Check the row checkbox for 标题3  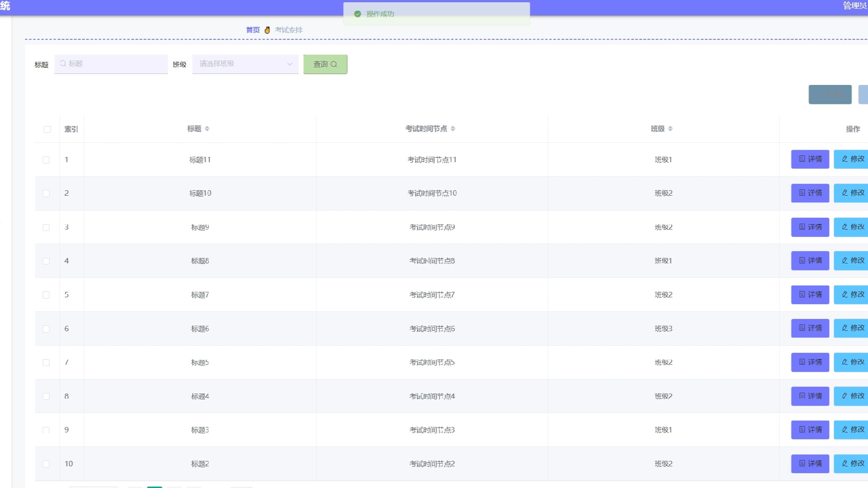click(46, 430)
